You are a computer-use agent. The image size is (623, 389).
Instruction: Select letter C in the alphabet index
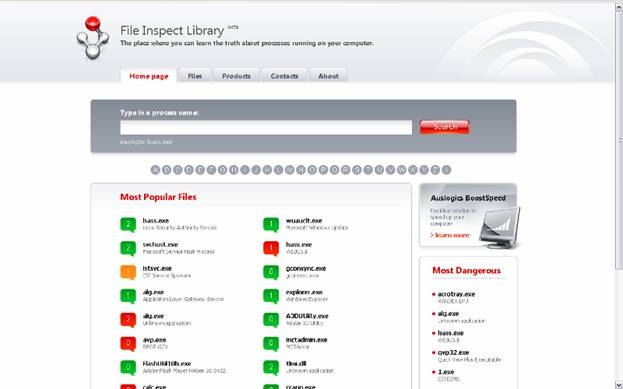click(178, 170)
